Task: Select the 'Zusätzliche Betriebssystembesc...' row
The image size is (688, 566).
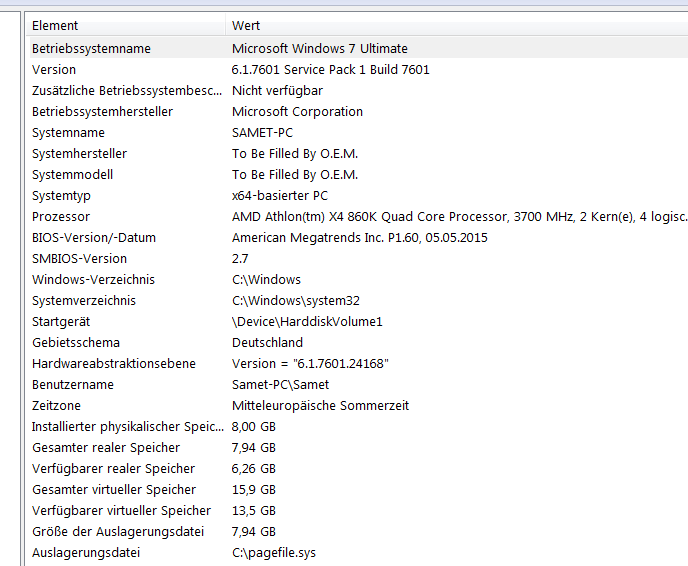Action: coord(359,91)
